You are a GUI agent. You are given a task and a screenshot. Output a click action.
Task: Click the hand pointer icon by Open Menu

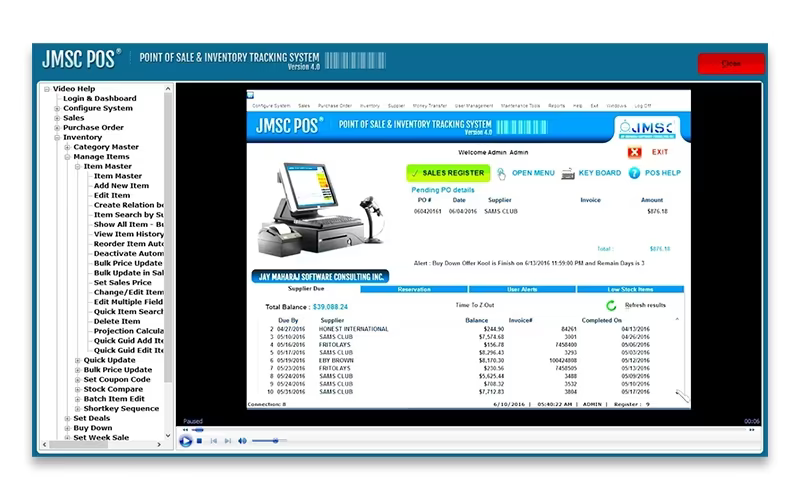tap(502, 173)
